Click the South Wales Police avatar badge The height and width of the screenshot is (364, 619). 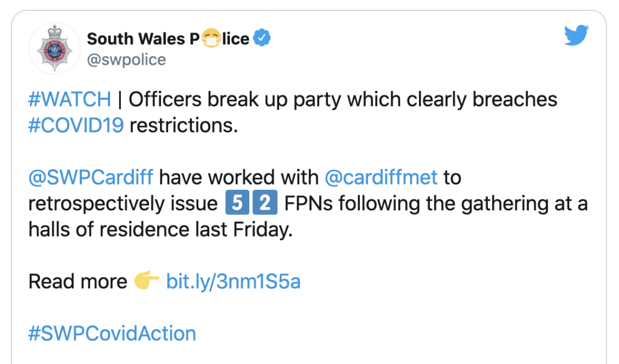(x=55, y=49)
